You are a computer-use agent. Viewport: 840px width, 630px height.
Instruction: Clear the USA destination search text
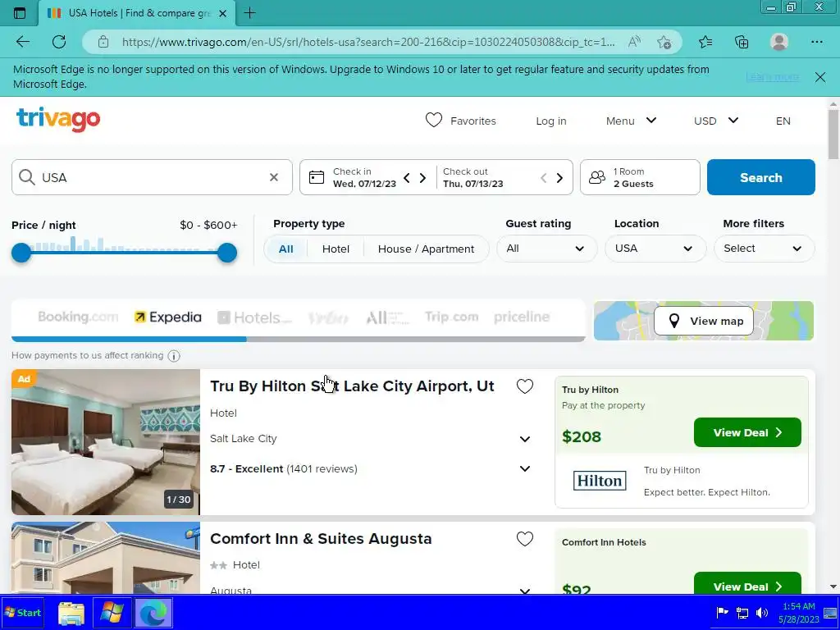point(274,177)
